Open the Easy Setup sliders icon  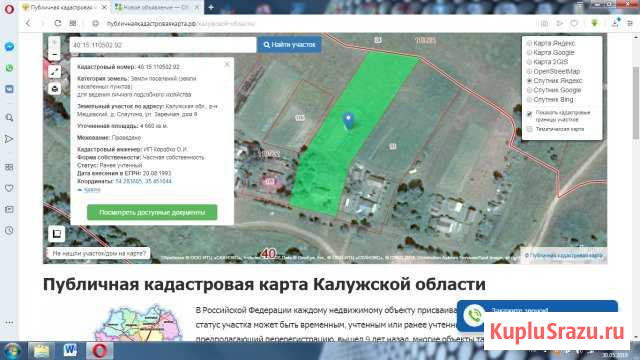[x=630, y=23]
